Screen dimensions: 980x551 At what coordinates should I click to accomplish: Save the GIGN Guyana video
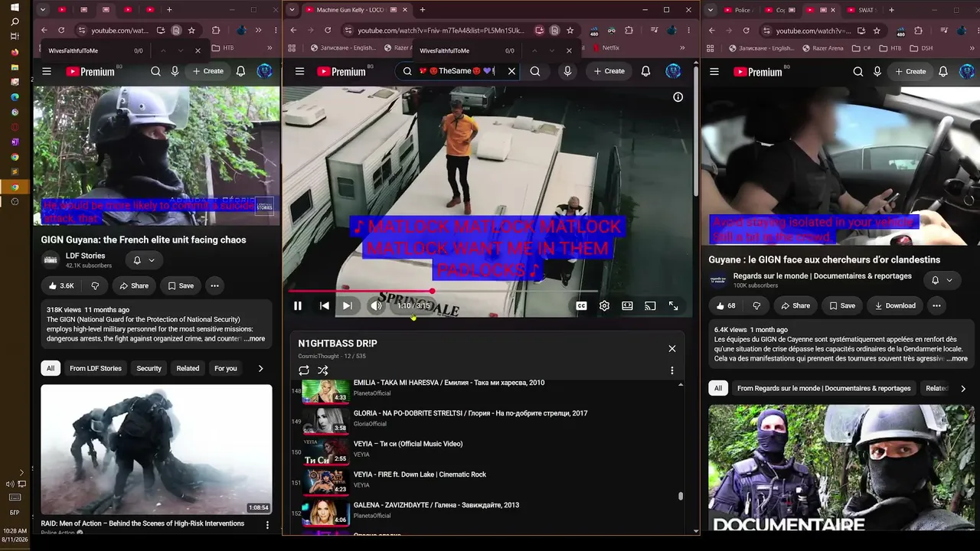[181, 285]
